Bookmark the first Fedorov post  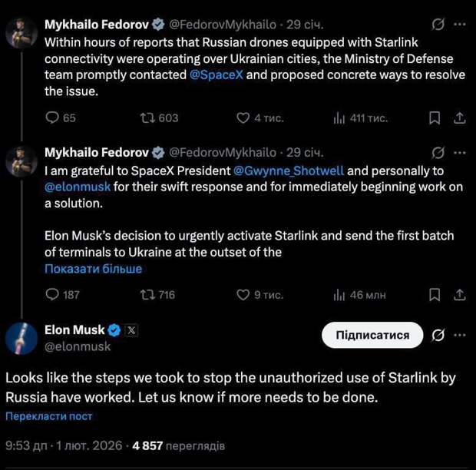(x=435, y=118)
